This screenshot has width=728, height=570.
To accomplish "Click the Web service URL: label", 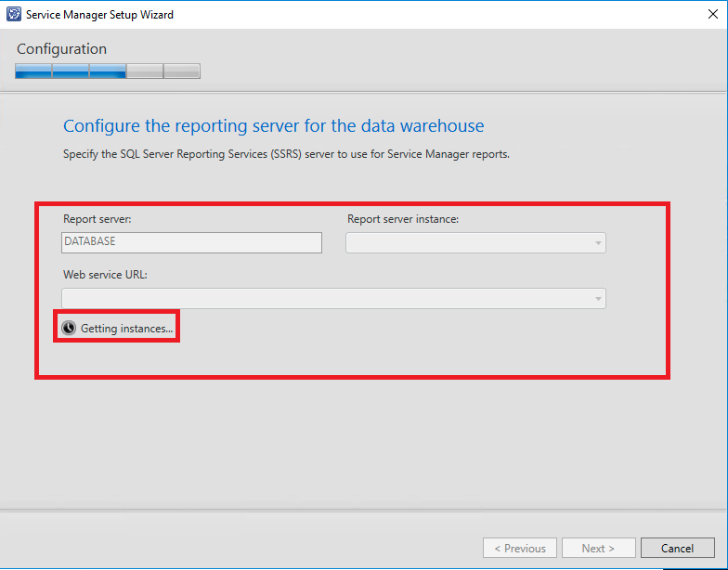I will [x=106, y=275].
